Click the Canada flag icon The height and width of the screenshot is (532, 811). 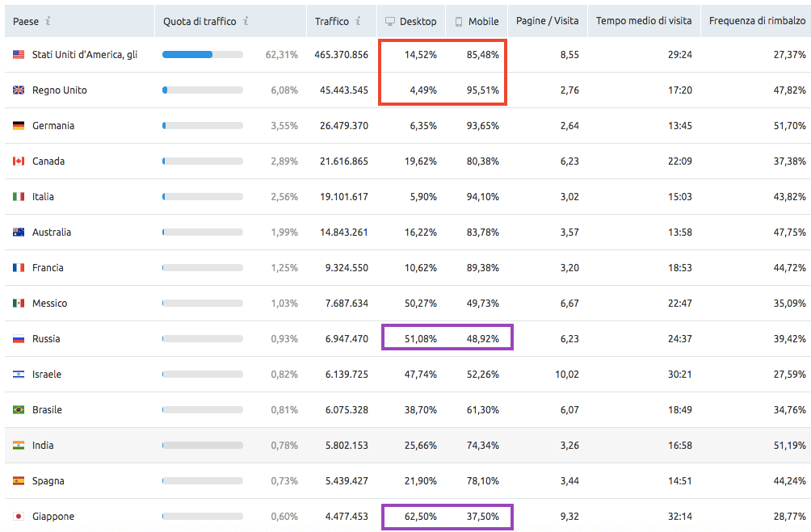[19, 161]
